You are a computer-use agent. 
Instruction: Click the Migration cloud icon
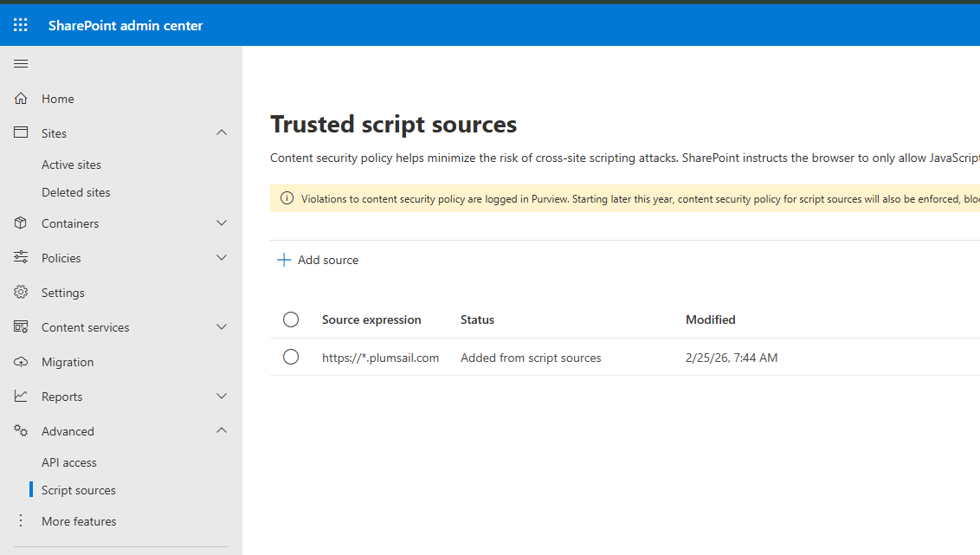point(21,362)
